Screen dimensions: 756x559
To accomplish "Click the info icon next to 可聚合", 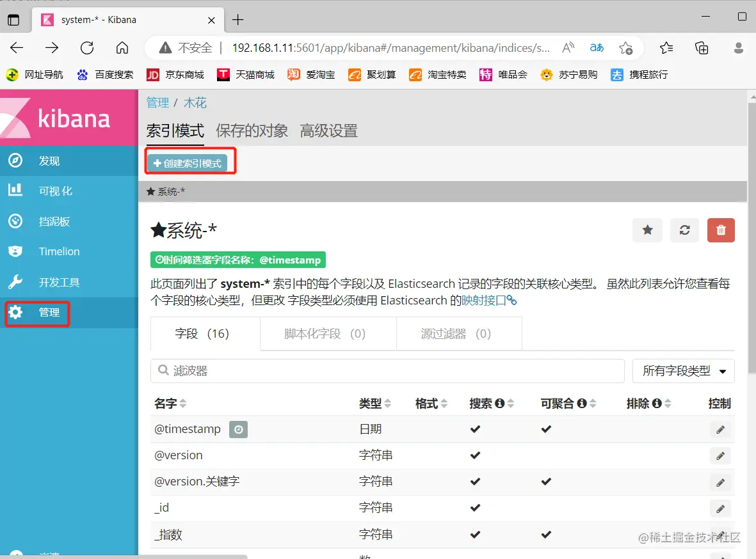I will (582, 404).
